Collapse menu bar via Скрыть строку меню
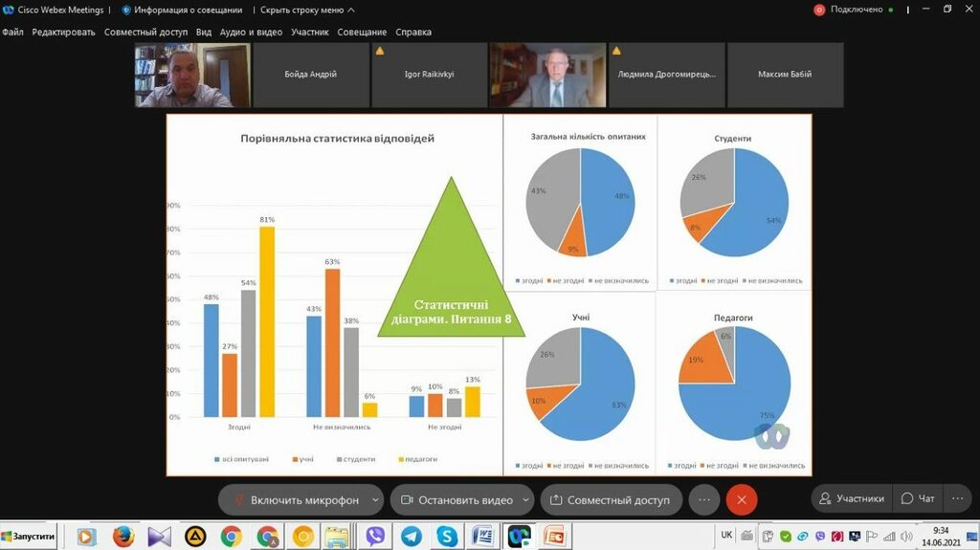 click(x=306, y=10)
